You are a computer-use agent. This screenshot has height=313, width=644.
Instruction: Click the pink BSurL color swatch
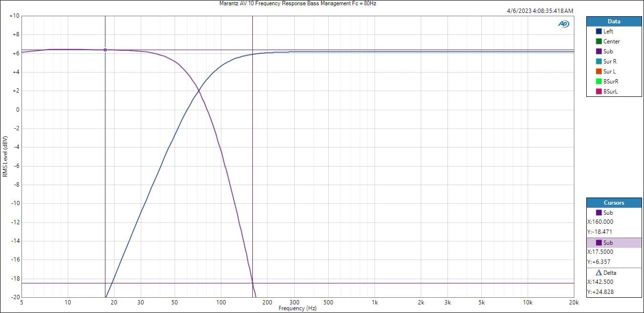pyautogui.click(x=599, y=92)
